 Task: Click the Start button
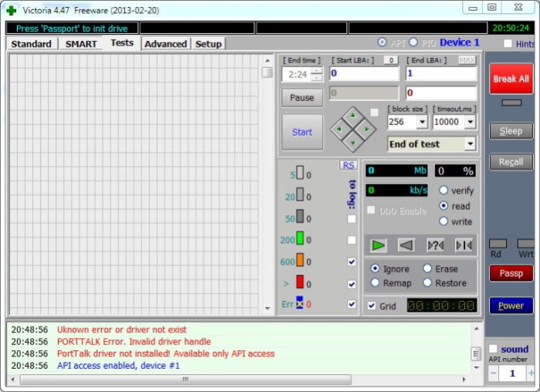click(302, 132)
